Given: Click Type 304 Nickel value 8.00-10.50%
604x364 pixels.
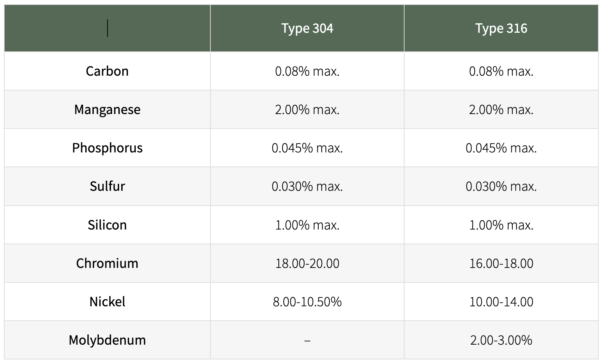Looking at the screenshot, I should point(307,302).
